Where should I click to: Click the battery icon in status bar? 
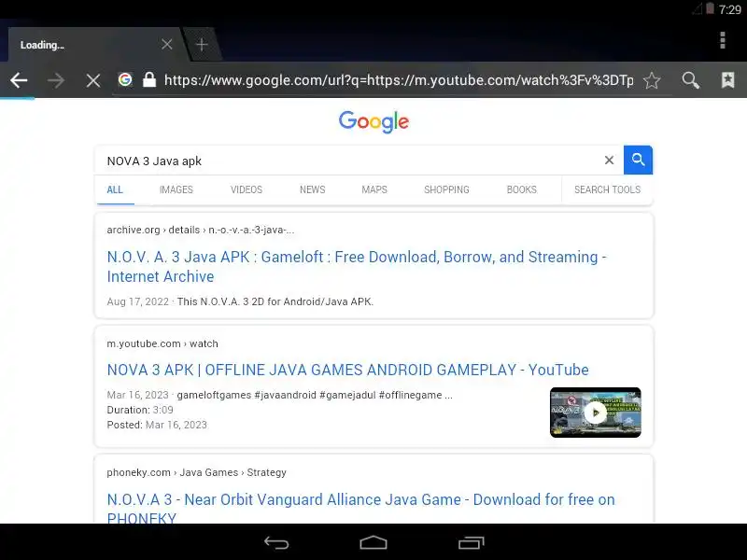pyautogui.click(x=710, y=8)
